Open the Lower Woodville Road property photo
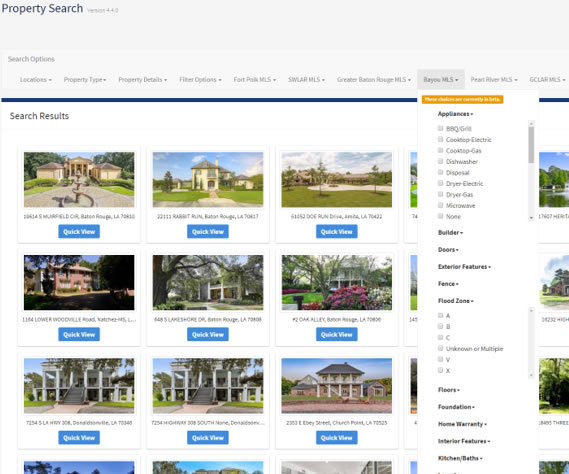 [x=79, y=282]
